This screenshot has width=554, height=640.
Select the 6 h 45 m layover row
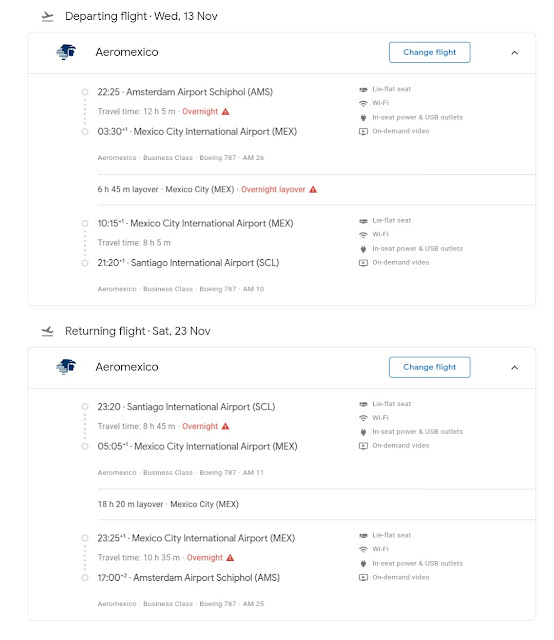coord(316,189)
